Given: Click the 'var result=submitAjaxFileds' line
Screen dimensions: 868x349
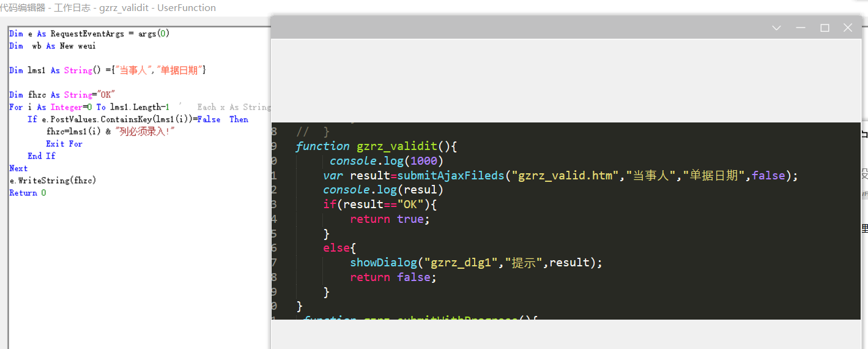Looking at the screenshot, I should 561,176.
